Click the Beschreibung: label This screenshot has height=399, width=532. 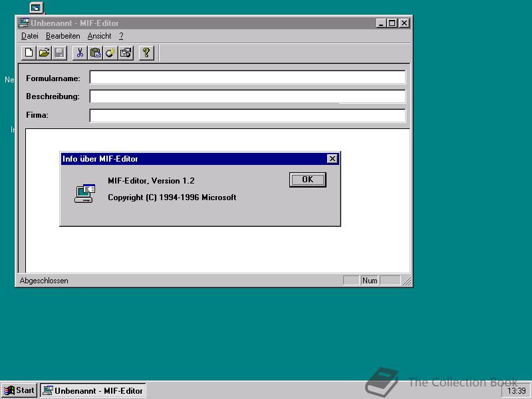pyautogui.click(x=53, y=96)
